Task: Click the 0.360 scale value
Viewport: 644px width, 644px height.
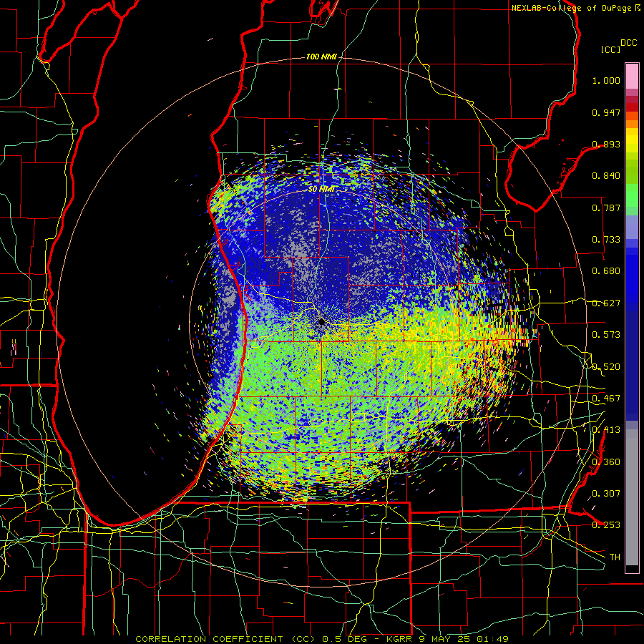Action: coord(606,462)
